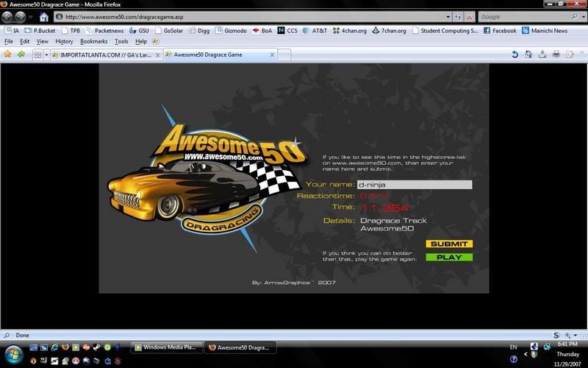The width and height of the screenshot is (588, 368).
Task: Click the green add-bookmark star icon
Action: (21, 54)
